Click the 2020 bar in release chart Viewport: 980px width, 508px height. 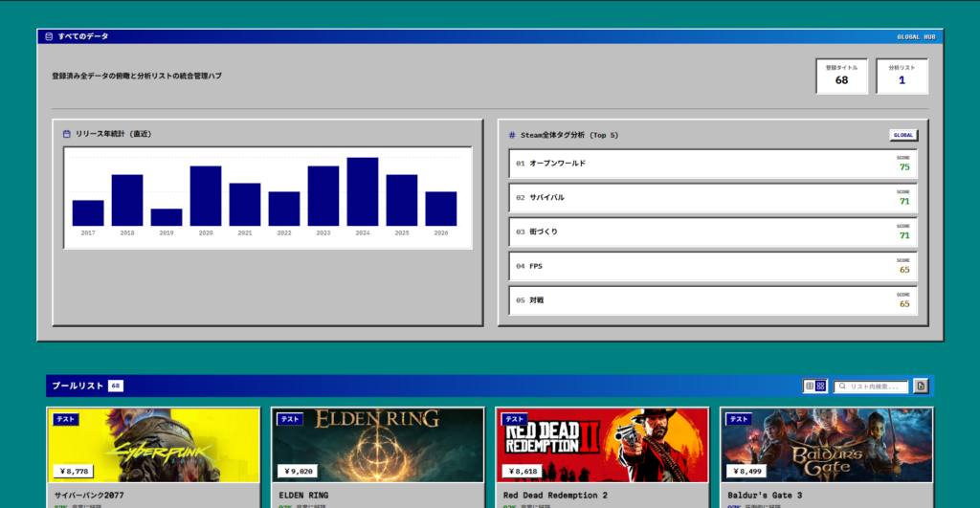[206, 195]
